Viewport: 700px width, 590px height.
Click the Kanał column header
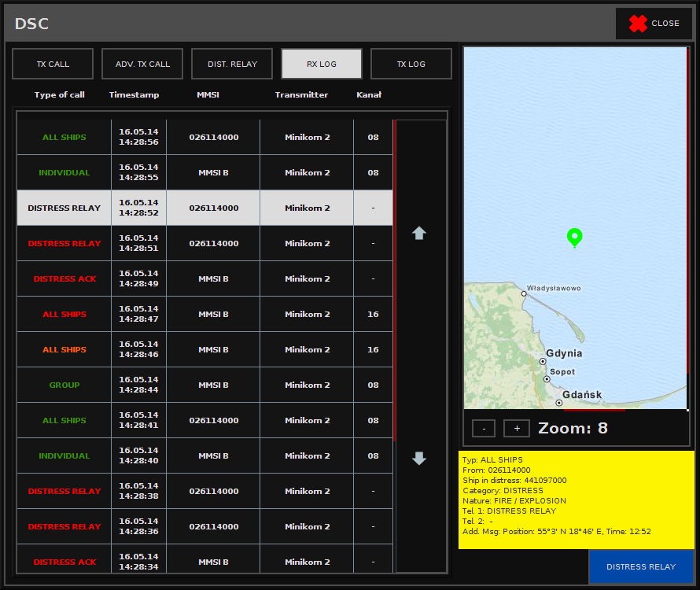click(369, 94)
